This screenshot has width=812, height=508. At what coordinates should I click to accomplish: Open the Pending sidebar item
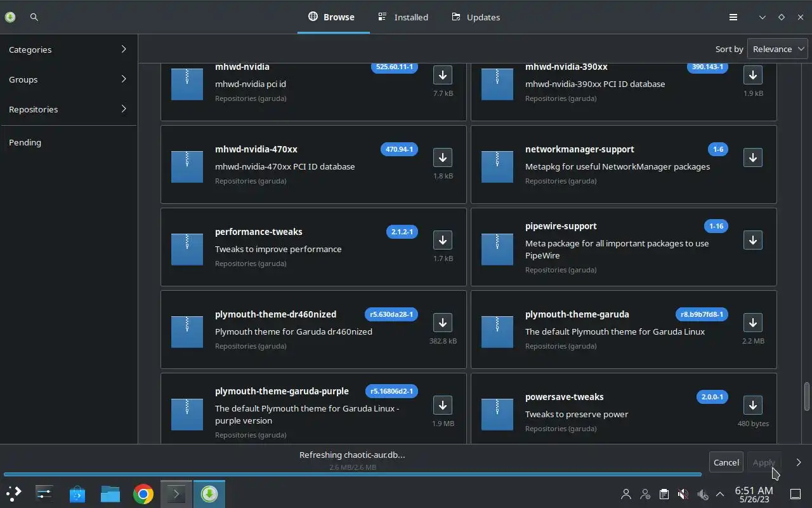[68, 142]
